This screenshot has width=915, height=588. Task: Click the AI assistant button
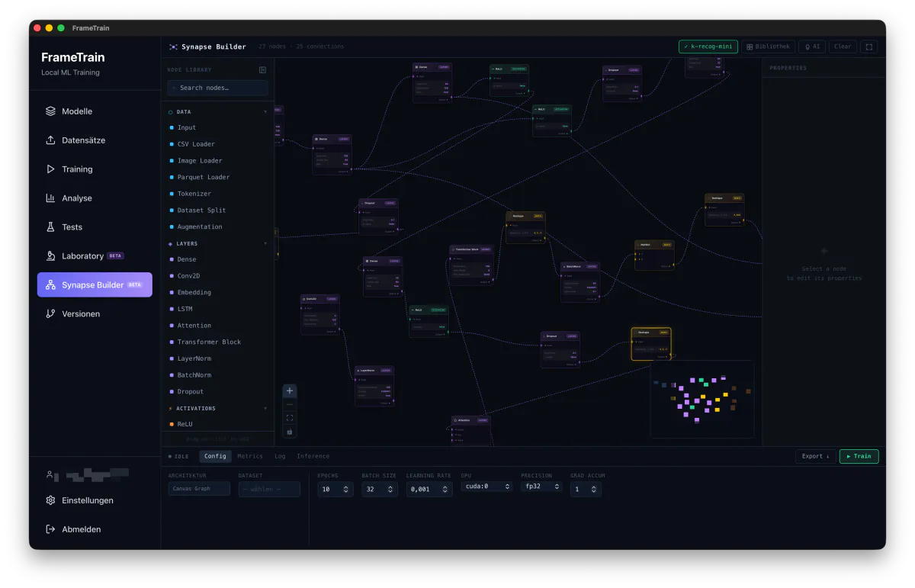pyautogui.click(x=812, y=47)
